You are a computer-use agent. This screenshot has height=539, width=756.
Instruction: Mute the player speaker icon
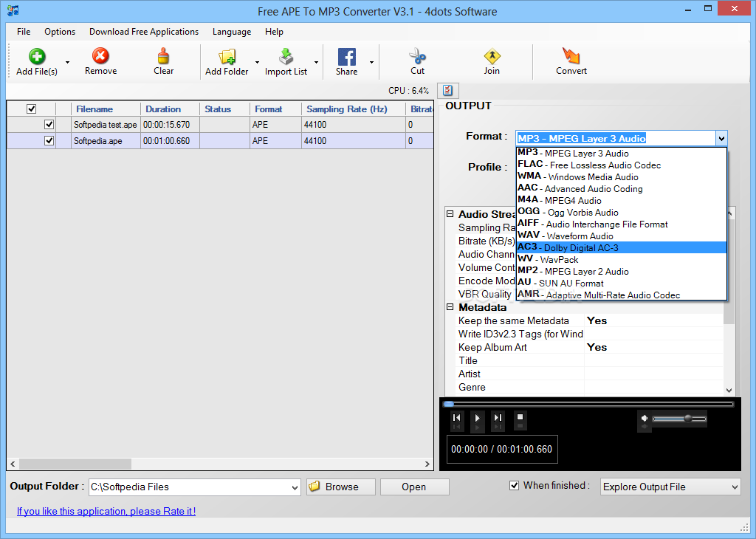tap(645, 419)
